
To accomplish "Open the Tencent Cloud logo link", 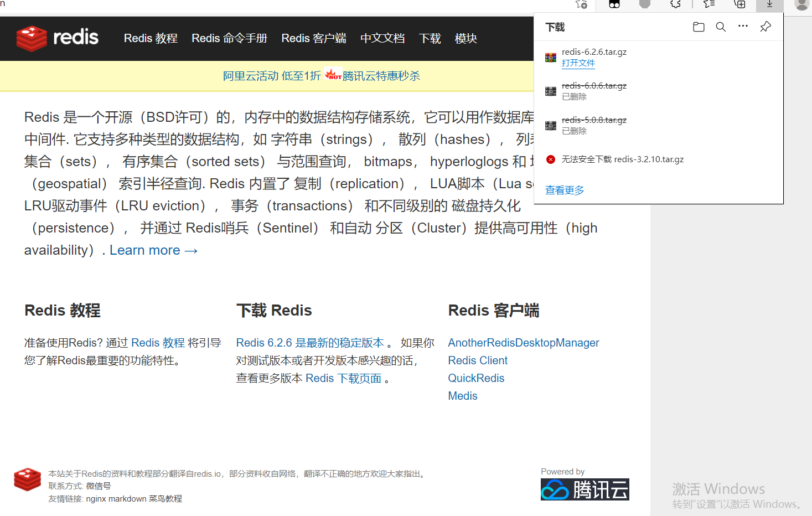I will (x=584, y=489).
